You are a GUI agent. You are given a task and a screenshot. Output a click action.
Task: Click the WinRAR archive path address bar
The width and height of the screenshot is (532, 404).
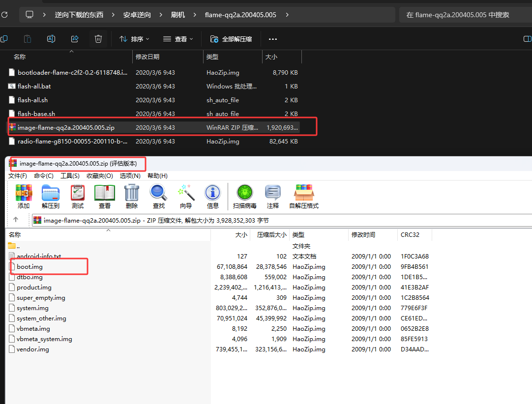[282, 220]
